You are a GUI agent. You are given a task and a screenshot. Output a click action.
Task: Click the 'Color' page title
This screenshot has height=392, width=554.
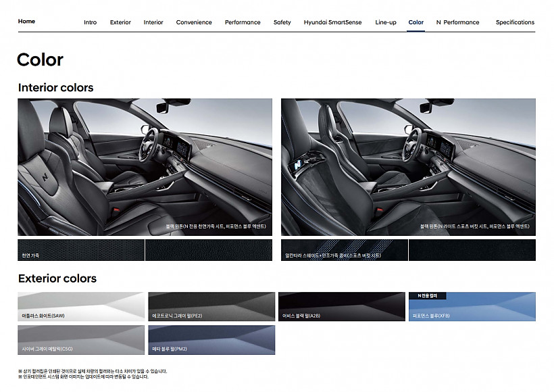(40, 59)
